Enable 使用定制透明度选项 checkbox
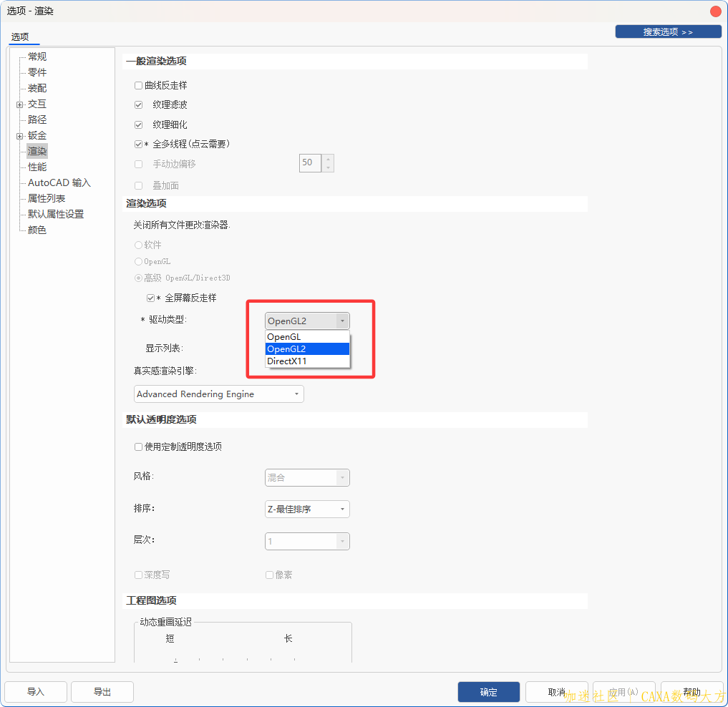 [x=139, y=447]
